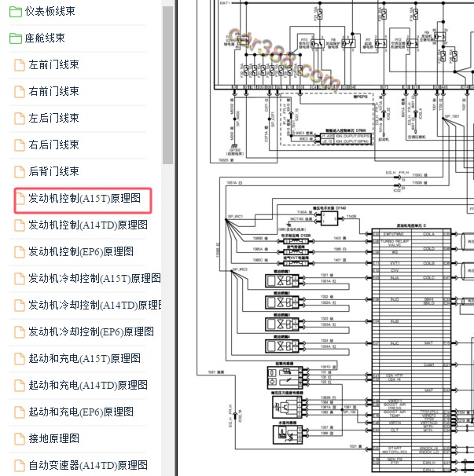Click the file icon beside 右前门线束

[x=20, y=92]
